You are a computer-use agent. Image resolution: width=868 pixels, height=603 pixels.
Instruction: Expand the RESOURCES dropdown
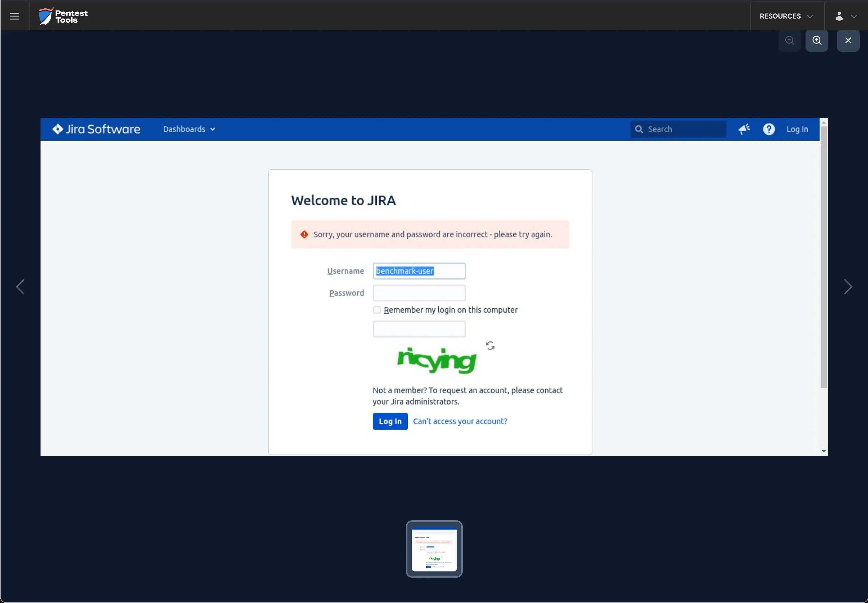786,16
